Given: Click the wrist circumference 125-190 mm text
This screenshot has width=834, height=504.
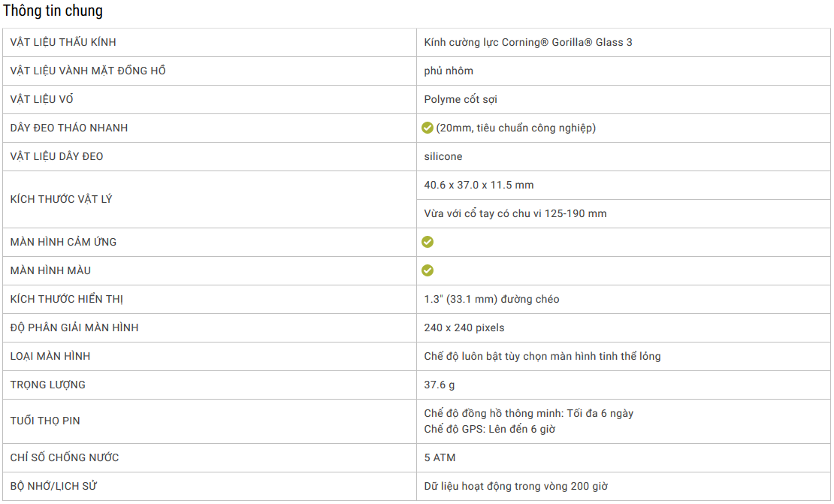Looking at the screenshot, I should [515, 213].
